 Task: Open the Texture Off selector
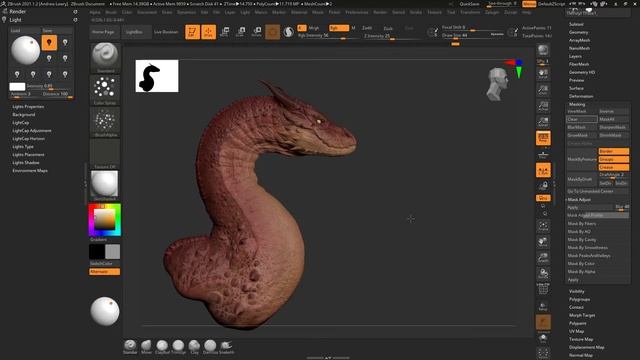pyautogui.click(x=105, y=153)
